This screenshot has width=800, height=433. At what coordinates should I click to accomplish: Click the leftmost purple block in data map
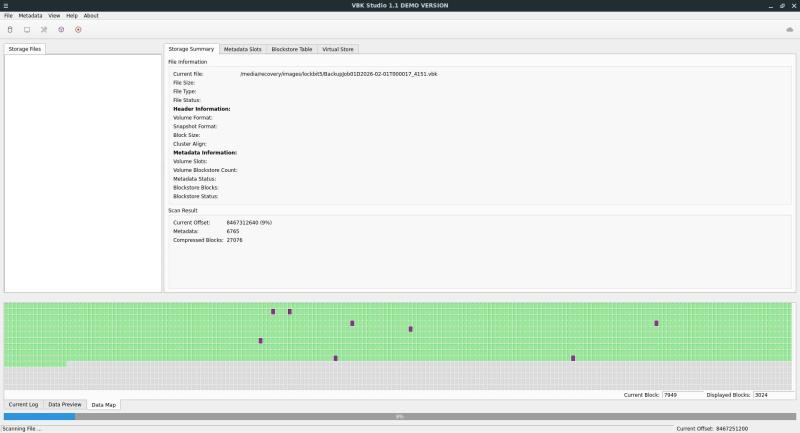261,341
